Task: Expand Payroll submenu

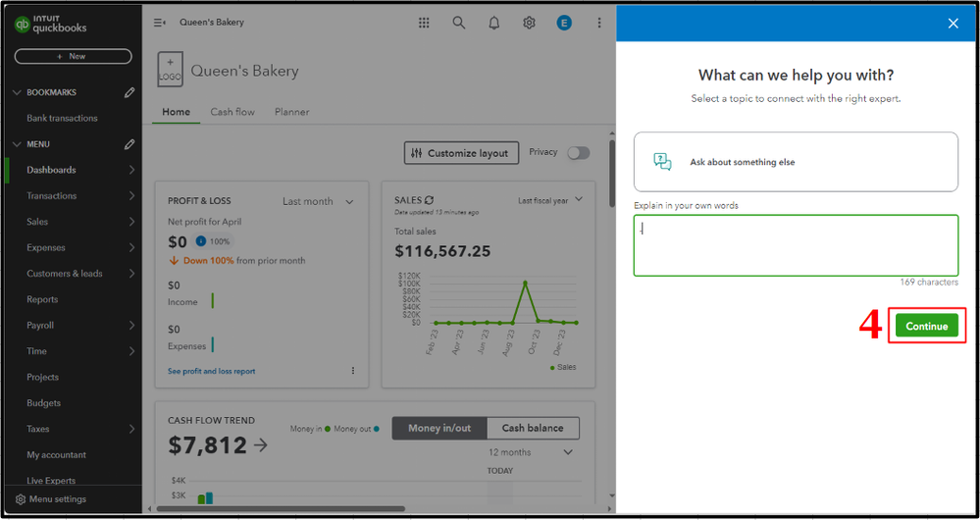Action: [x=131, y=326]
